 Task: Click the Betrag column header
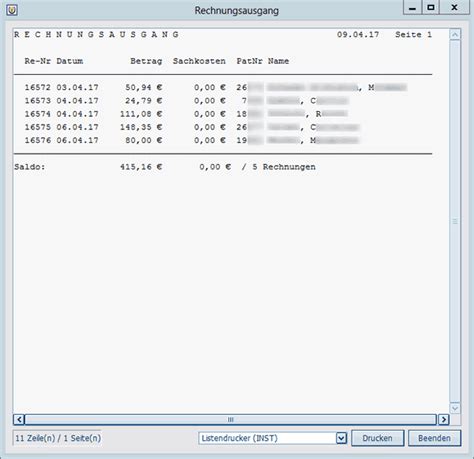click(x=146, y=61)
